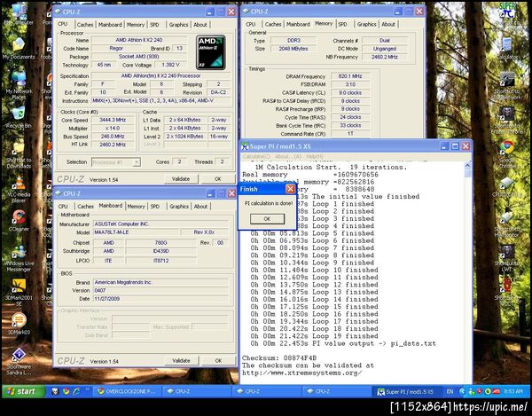This screenshot has width=532, height=416.
Task: Click OK in the CPU-Z processor window
Action: tap(218, 179)
